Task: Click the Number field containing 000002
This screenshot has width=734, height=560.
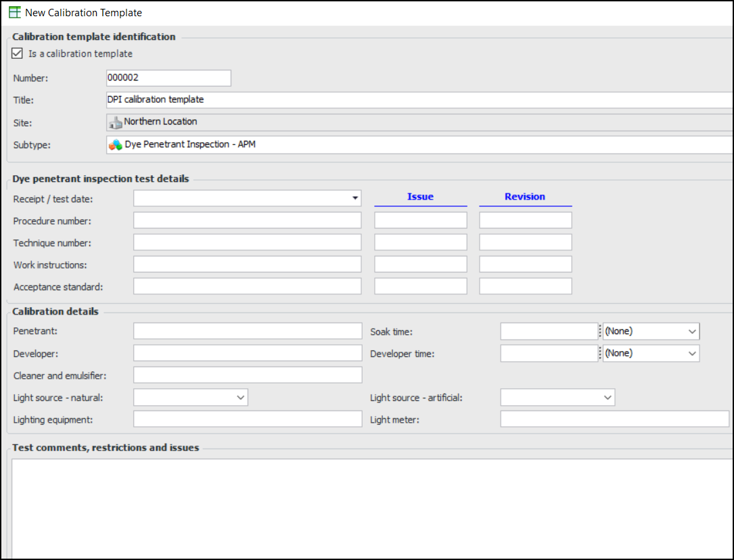Action: click(x=168, y=78)
